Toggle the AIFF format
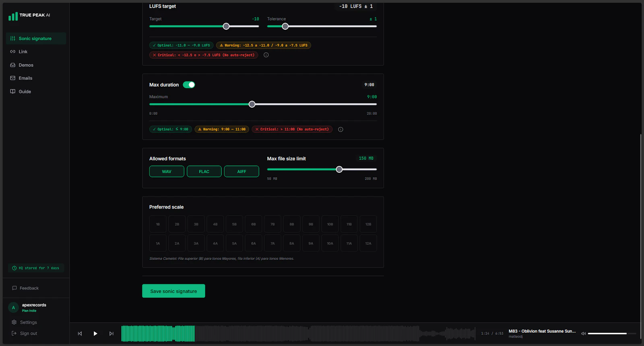This screenshot has width=644, height=346. click(x=242, y=172)
